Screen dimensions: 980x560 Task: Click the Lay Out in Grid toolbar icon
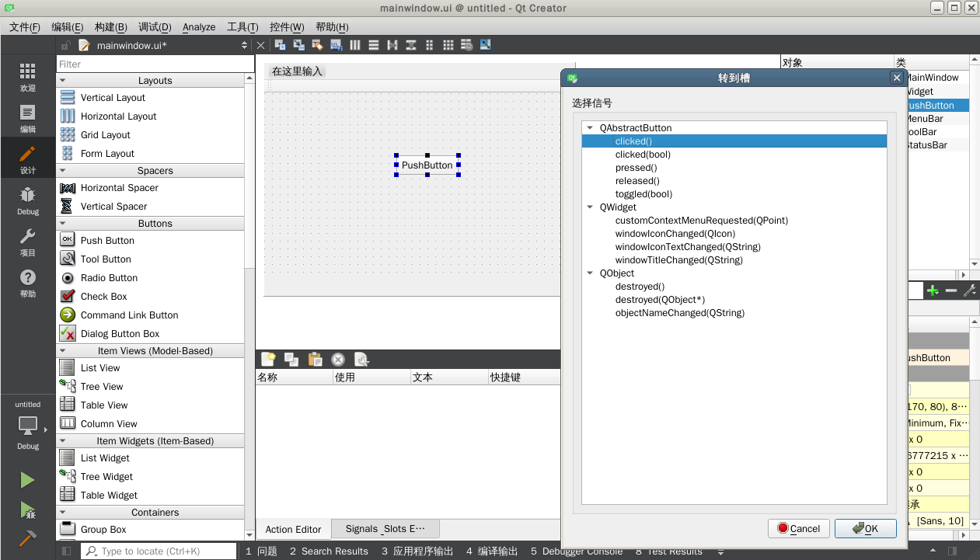(x=448, y=45)
